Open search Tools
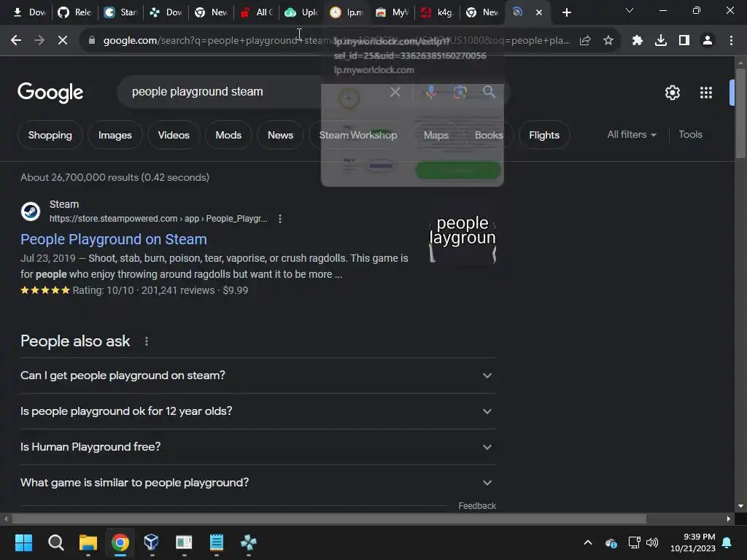This screenshot has width=747, height=560. click(x=690, y=135)
